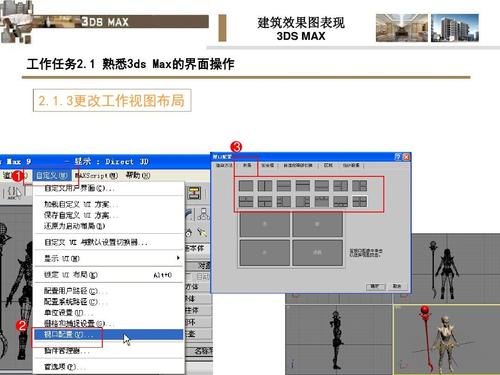The width and height of the screenshot is (500, 375).
Task: Click the schematic view toolbar icon
Action: tap(194, 193)
